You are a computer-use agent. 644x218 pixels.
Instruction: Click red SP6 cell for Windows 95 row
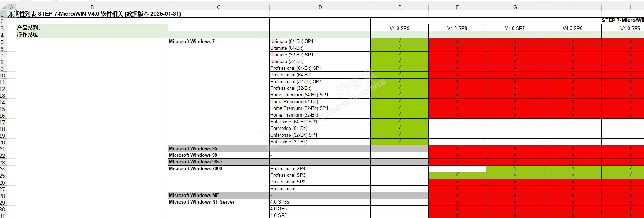pos(573,149)
